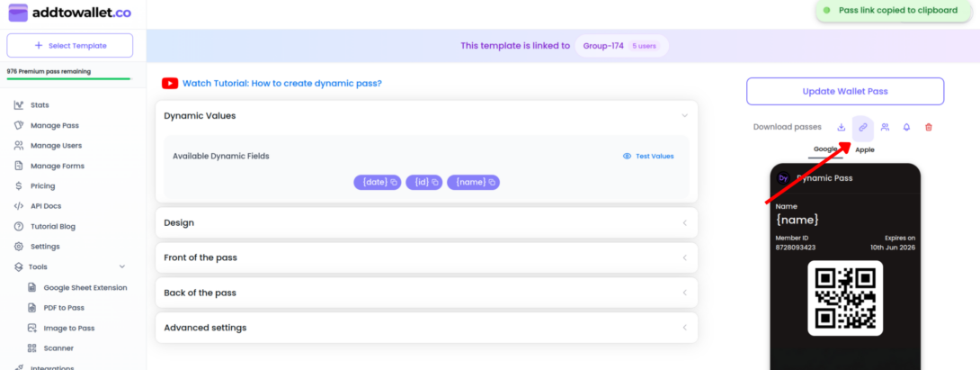Screen dimensions: 980x370
Task: Click the Manage Forms document icon
Action: pyautogui.click(x=19, y=166)
